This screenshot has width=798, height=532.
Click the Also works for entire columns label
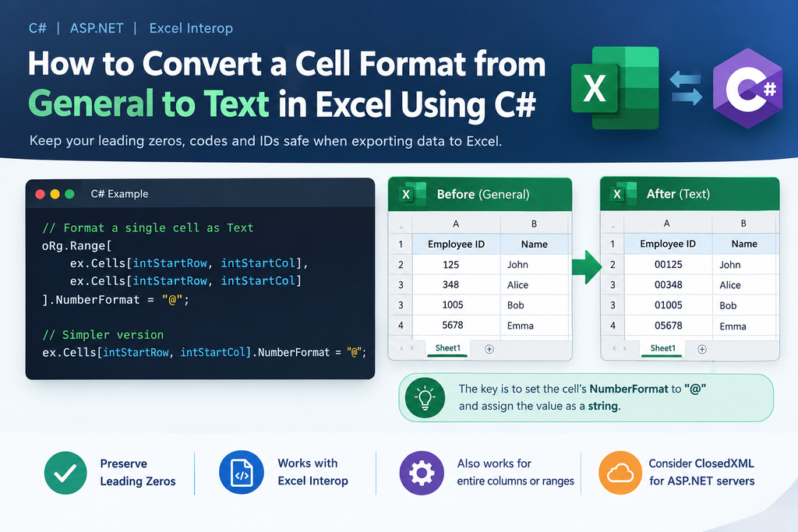click(x=515, y=472)
